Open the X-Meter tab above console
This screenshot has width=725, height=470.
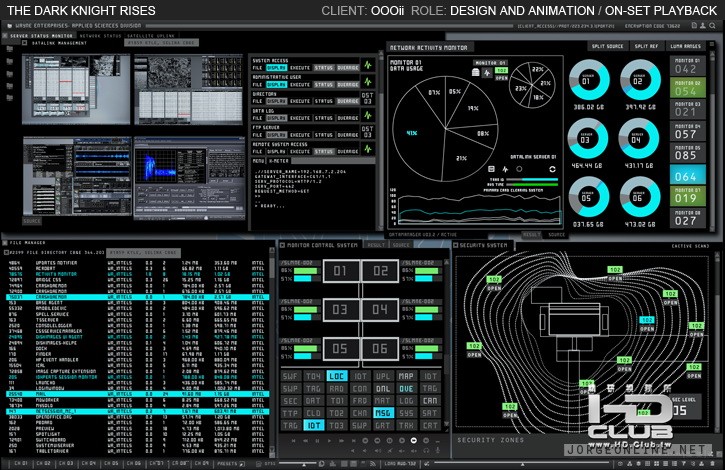pos(279,161)
